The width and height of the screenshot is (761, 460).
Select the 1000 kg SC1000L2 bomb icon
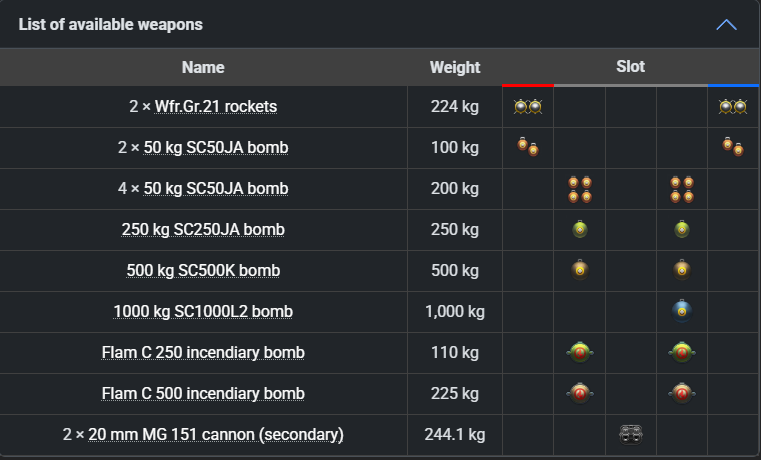[x=681, y=312]
